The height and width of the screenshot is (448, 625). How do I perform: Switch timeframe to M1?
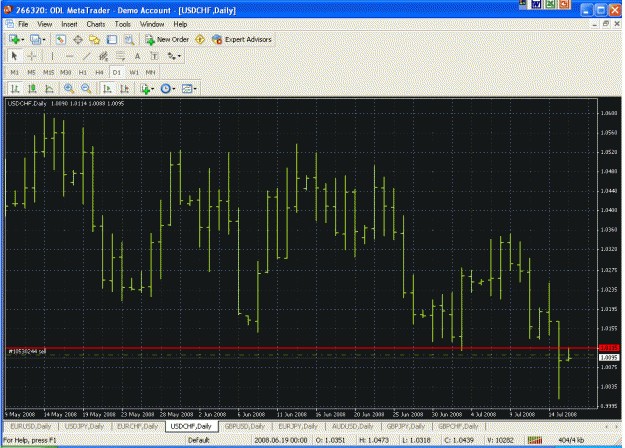click(15, 73)
